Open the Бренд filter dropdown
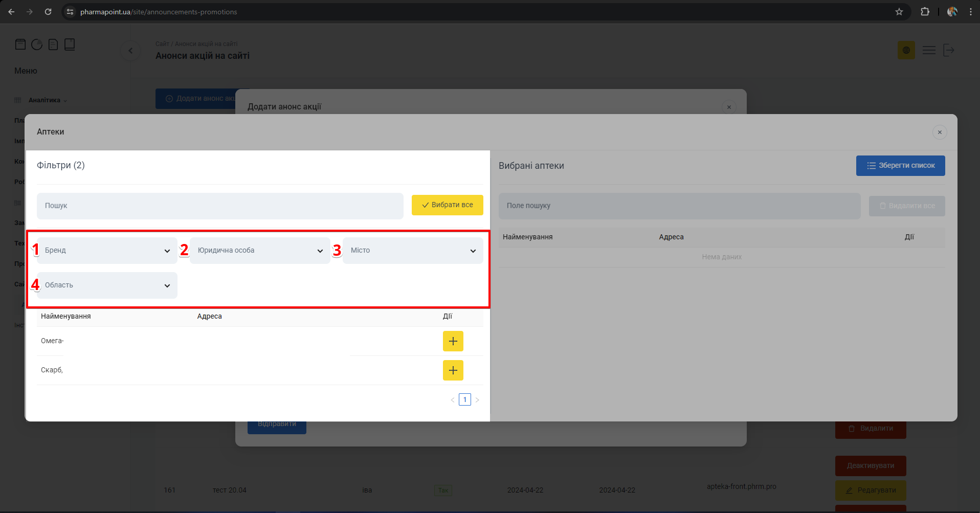The width and height of the screenshot is (980, 513). [107, 251]
